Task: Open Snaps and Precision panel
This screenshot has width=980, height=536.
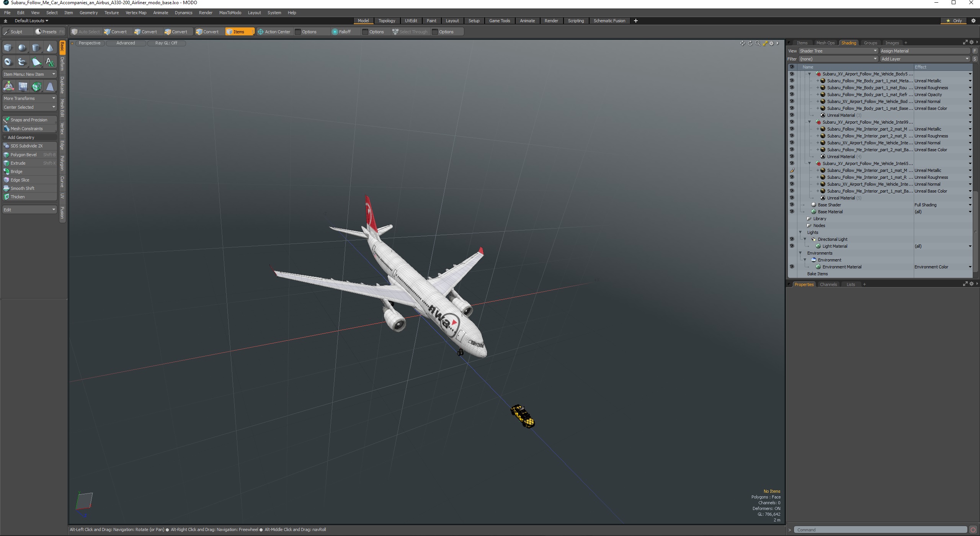Action: click(30, 120)
